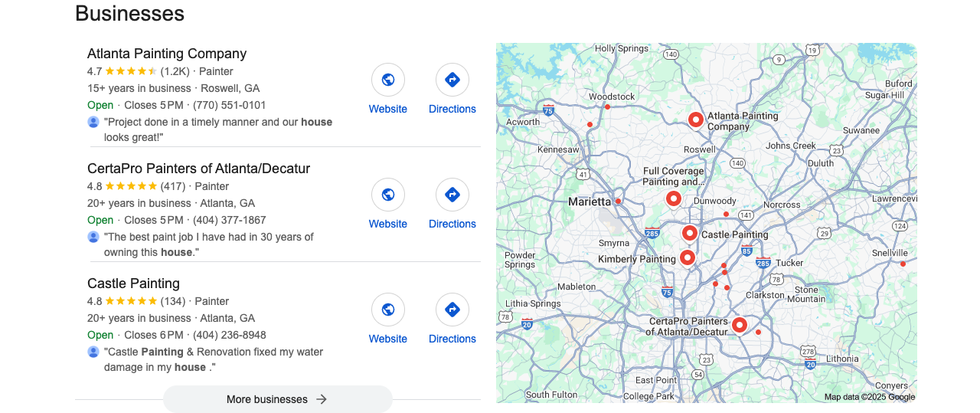The height and width of the screenshot is (413, 980).
Task: Click the Marietta label on the map
Action: click(x=590, y=202)
